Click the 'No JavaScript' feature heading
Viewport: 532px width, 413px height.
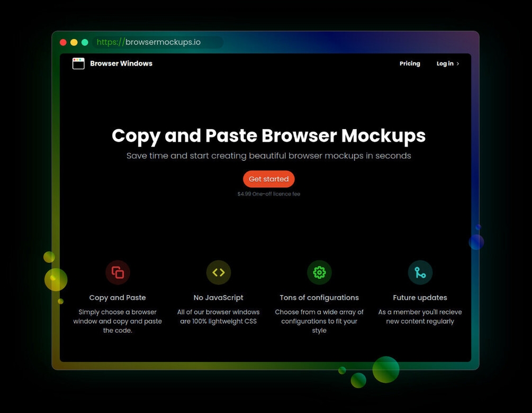click(219, 298)
